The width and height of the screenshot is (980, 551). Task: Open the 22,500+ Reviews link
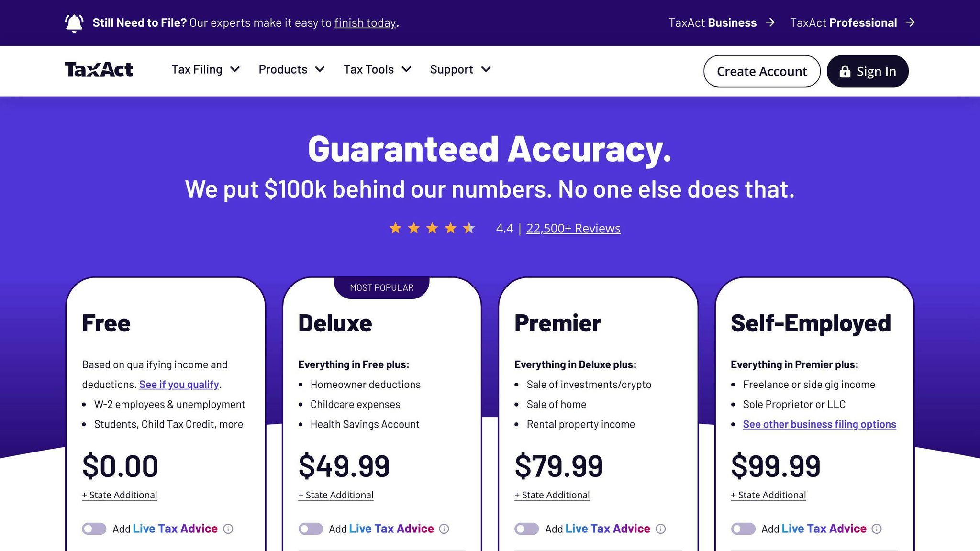point(573,228)
